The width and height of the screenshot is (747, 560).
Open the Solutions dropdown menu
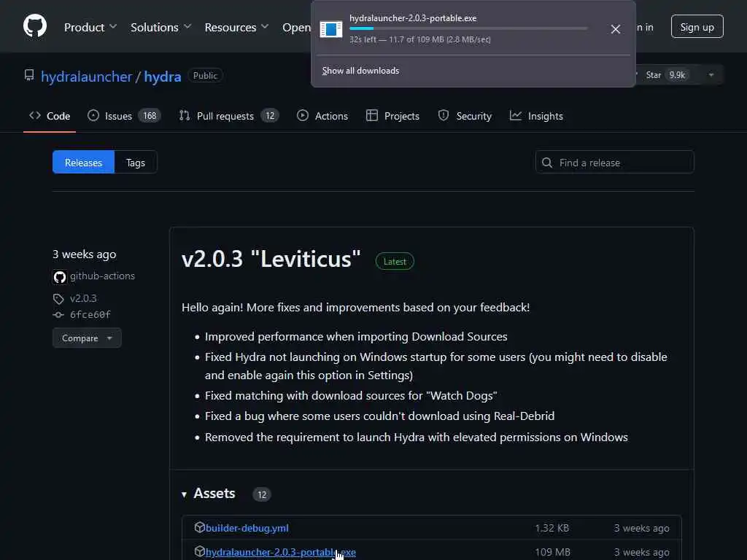coord(161,27)
